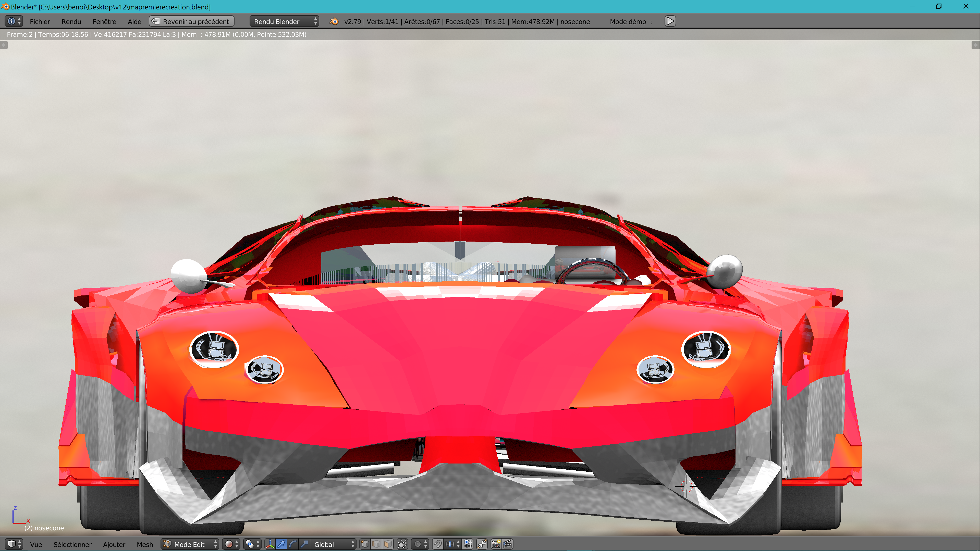The width and height of the screenshot is (980, 551).
Task: Open the 3D View editor type selector
Action: tap(14, 544)
